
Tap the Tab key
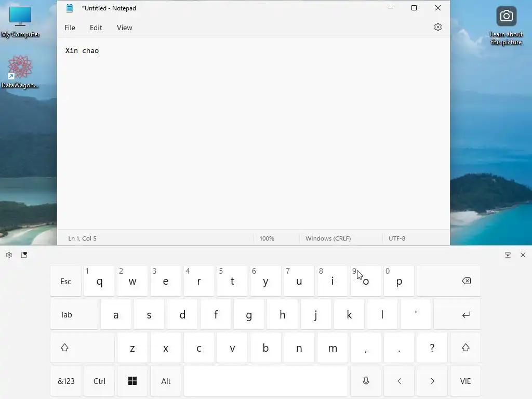point(74,314)
